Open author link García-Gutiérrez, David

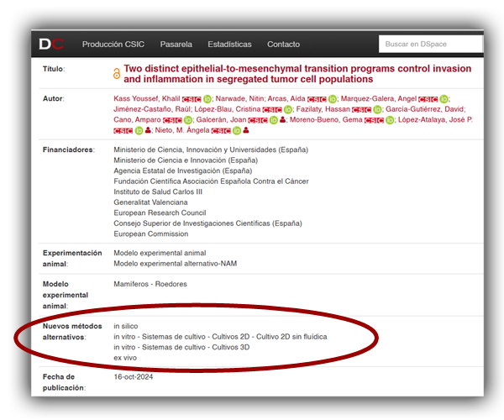[425, 110]
